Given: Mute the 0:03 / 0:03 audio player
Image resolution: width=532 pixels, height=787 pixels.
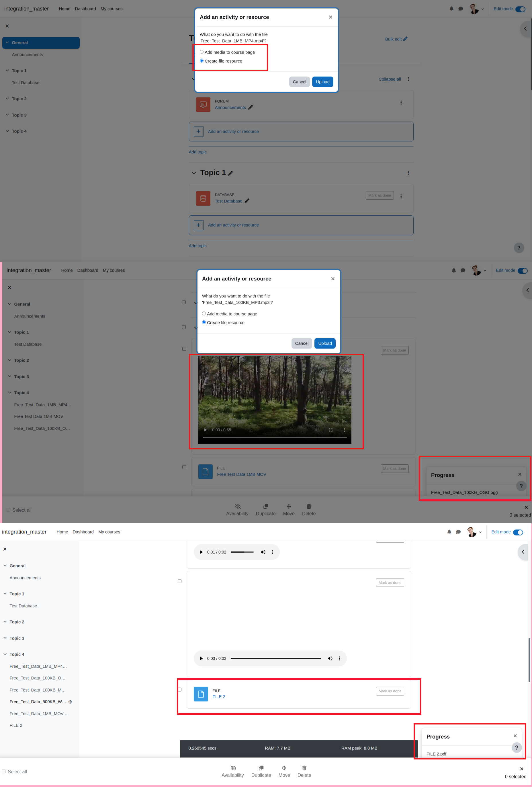Looking at the screenshot, I should pyautogui.click(x=330, y=658).
